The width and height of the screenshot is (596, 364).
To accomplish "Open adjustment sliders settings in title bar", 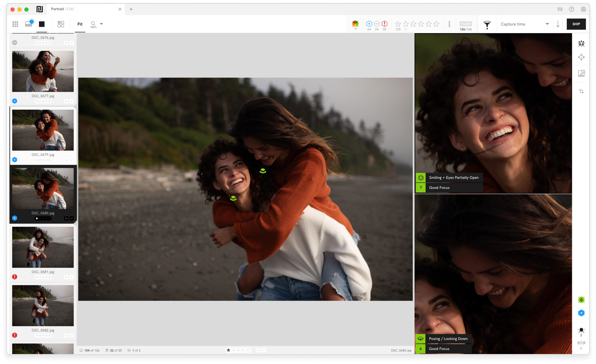I will 560,9.
